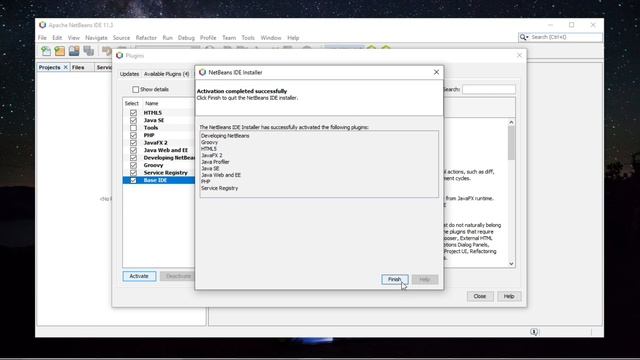Switch to the Available Plugins (4) tab
The width and height of the screenshot is (640, 360).
point(167,74)
